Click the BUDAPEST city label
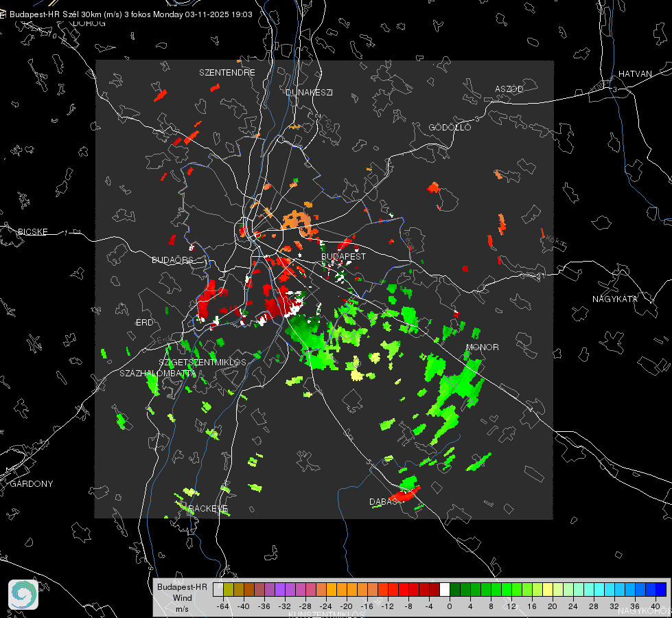The width and height of the screenshot is (672, 618). (344, 256)
